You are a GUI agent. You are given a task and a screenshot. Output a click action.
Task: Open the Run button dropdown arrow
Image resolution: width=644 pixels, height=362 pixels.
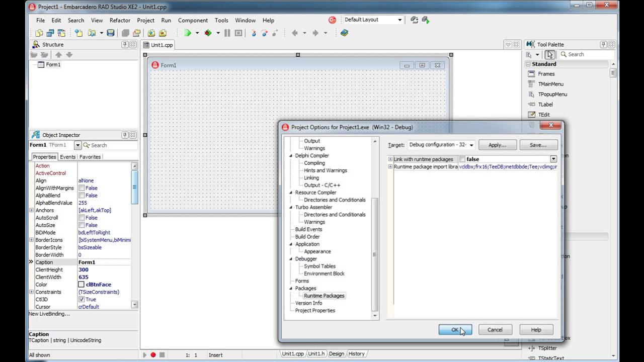click(x=197, y=33)
